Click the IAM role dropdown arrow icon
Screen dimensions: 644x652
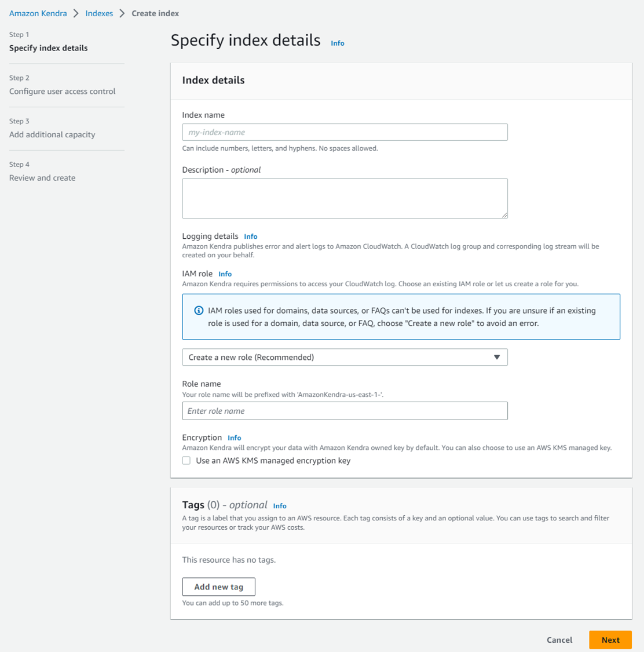point(496,357)
